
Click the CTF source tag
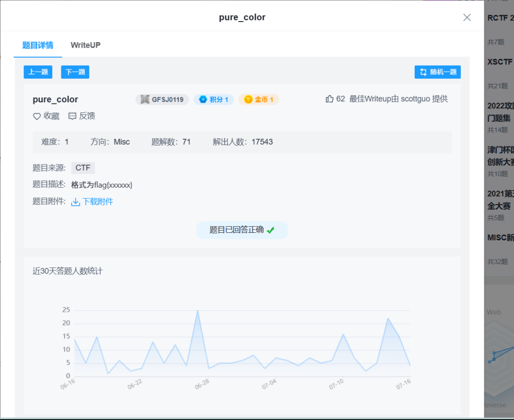(x=83, y=168)
